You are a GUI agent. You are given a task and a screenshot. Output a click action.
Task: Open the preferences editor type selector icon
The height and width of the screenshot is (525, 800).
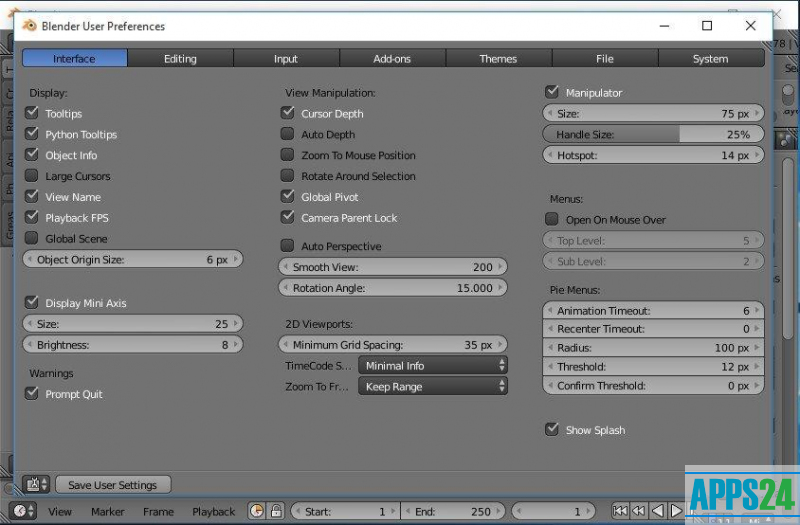coord(35,484)
